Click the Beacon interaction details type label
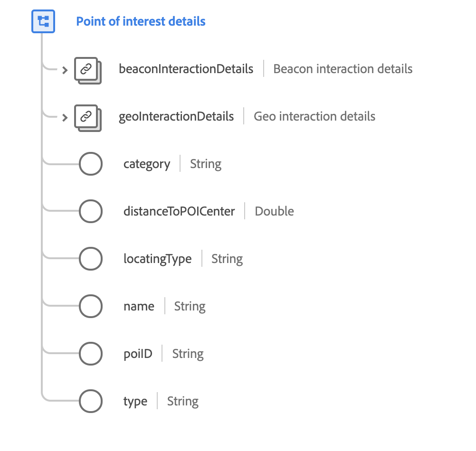 click(343, 69)
